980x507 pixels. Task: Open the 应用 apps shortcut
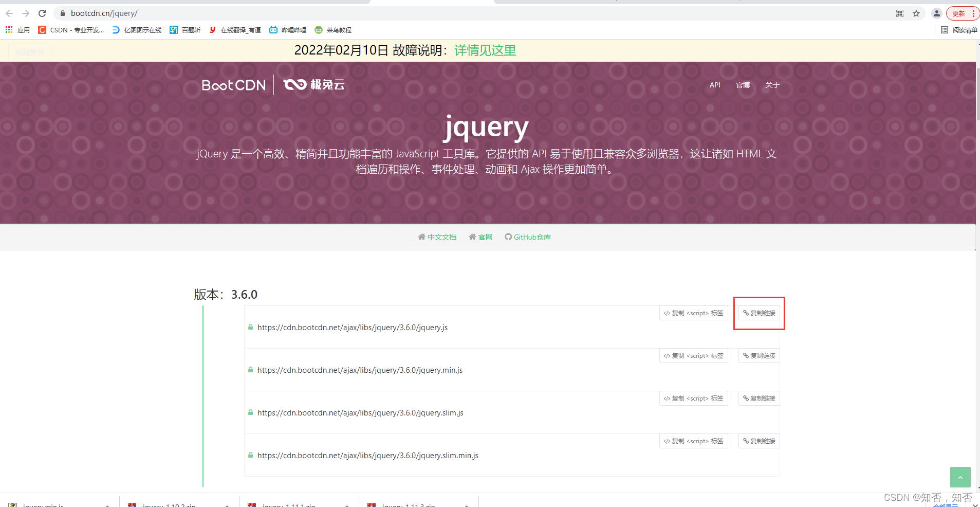[17, 30]
